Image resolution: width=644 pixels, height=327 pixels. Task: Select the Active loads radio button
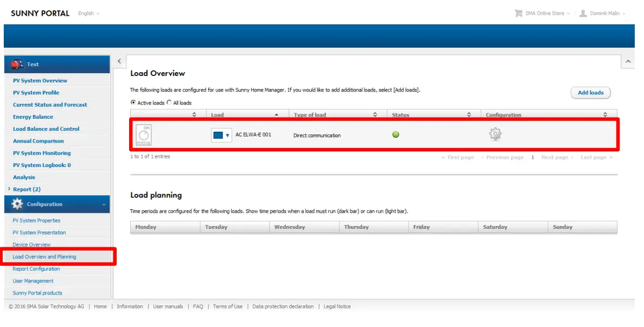(x=134, y=102)
